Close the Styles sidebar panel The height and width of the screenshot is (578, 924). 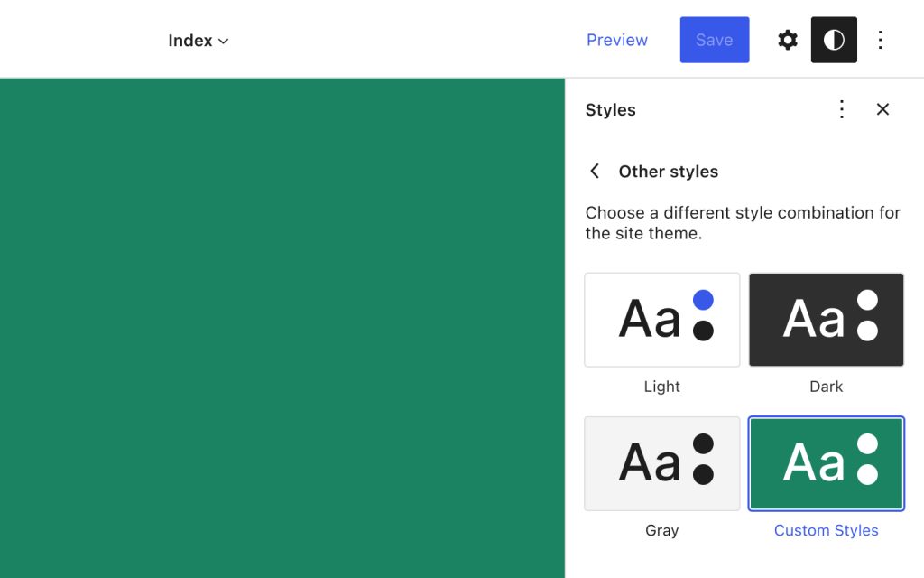(882, 109)
